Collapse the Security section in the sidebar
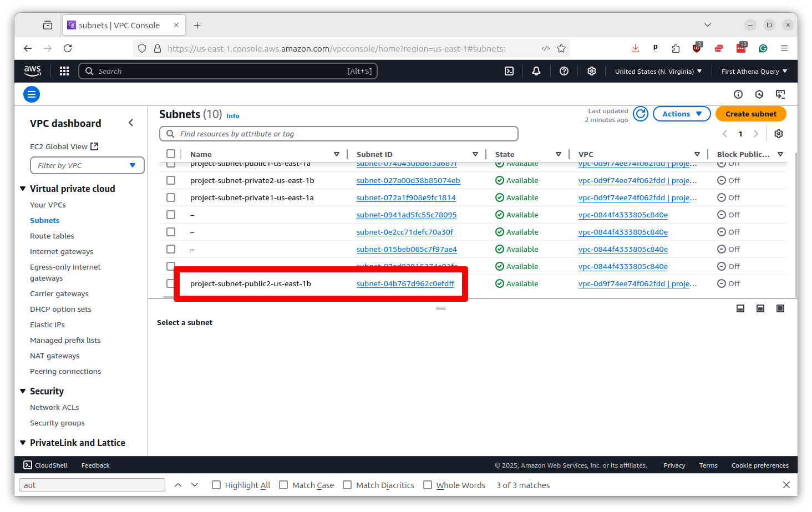The height and width of the screenshot is (512, 812). click(x=23, y=391)
